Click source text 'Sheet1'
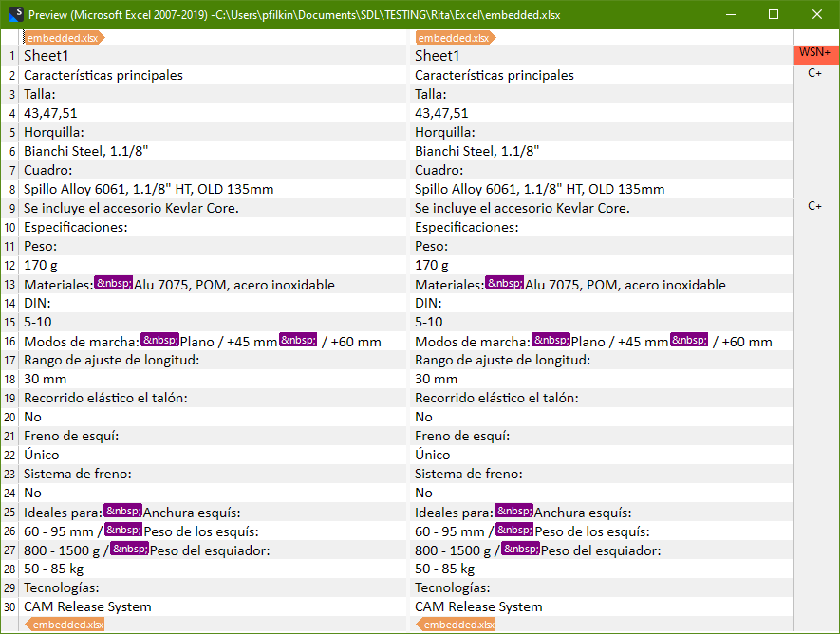Viewport: 840px width, 634px height. click(x=47, y=56)
